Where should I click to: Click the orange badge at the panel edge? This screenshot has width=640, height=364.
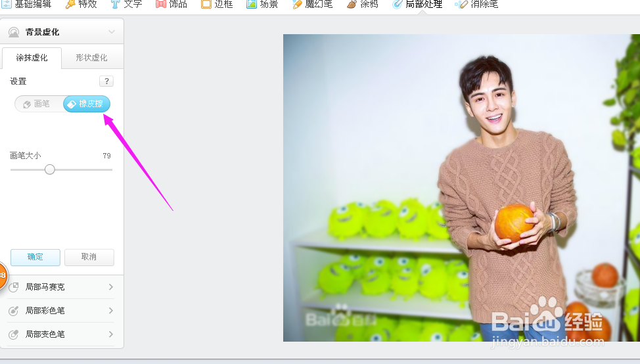pyautogui.click(x=3, y=276)
